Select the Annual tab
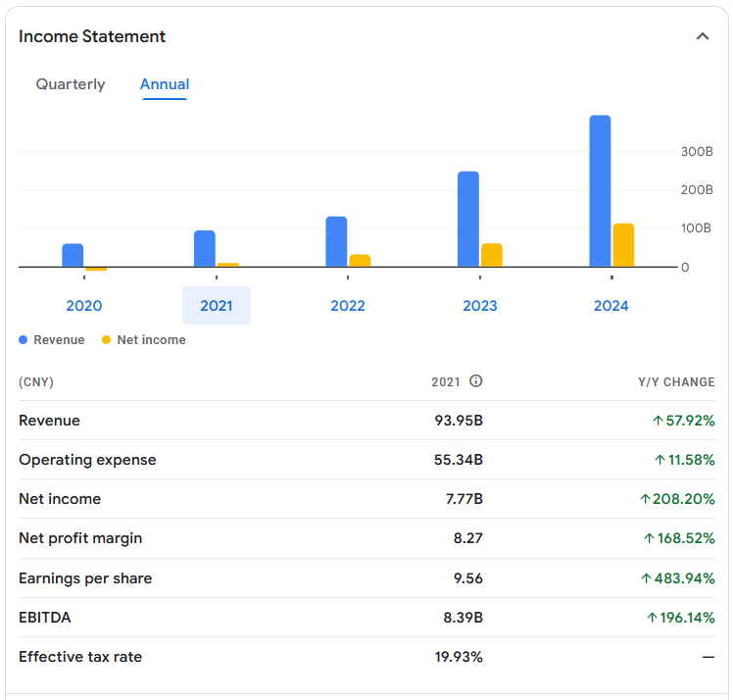 (x=165, y=84)
